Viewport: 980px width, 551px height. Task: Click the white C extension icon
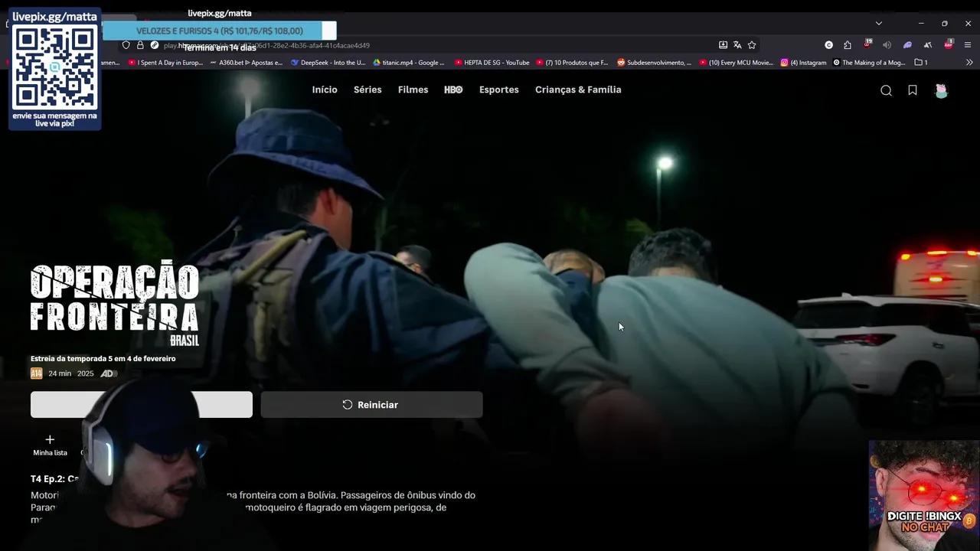[828, 45]
